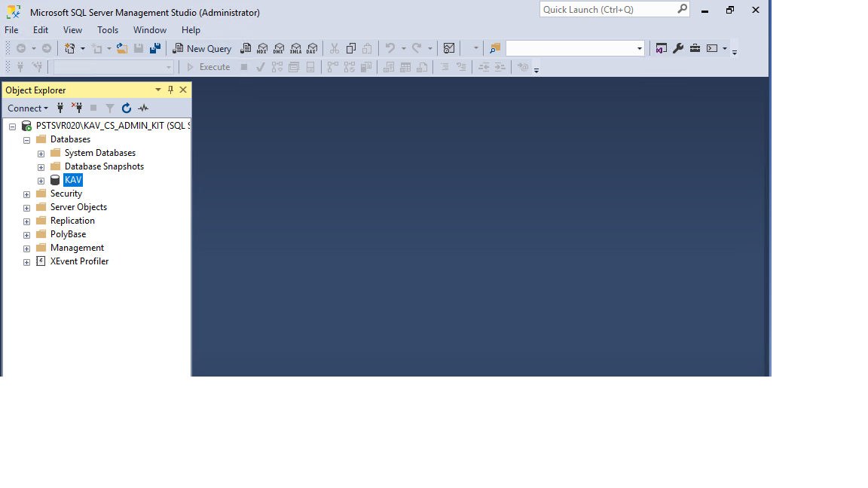
Task: Start an Analysis Services XMLA query
Action: click(x=295, y=49)
